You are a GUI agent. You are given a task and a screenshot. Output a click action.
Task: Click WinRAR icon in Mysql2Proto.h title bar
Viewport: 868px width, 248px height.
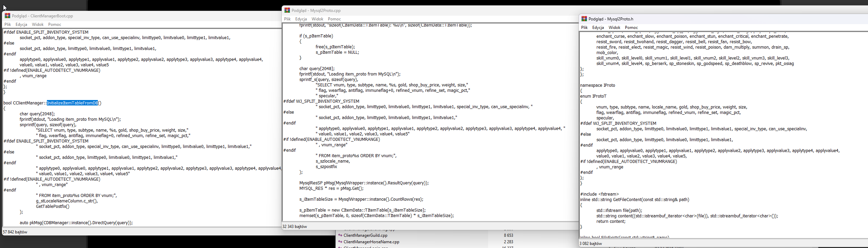584,19
